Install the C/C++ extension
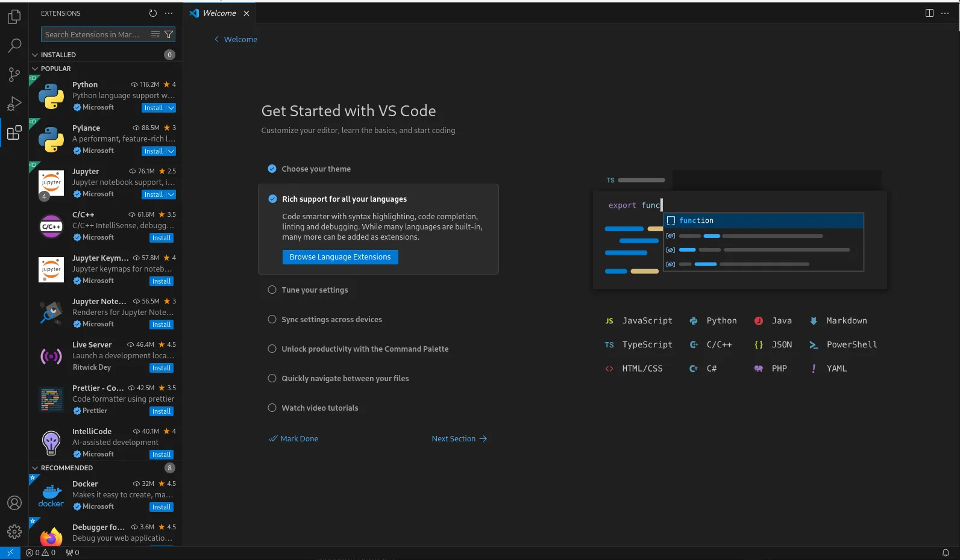Screen dimensions: 960x560 coord(162,238)
